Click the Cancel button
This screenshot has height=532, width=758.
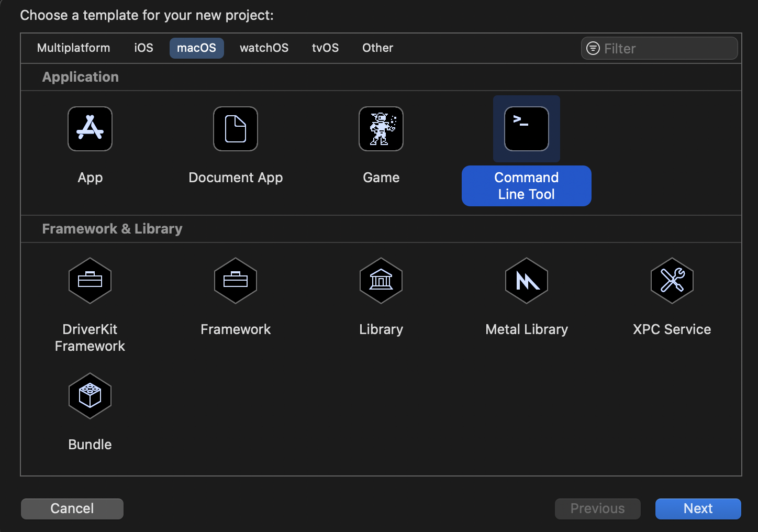(x=72, y=508)
